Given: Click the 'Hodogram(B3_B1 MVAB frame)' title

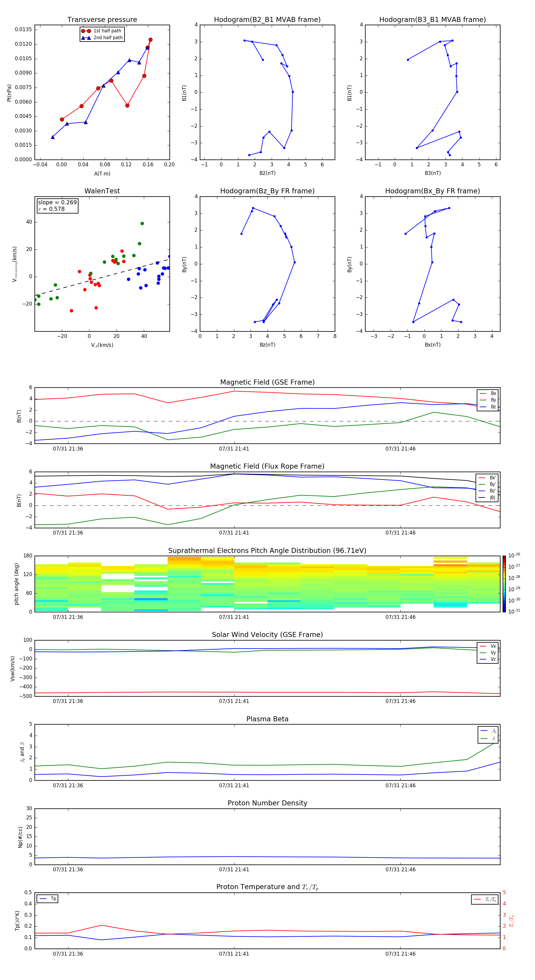Looking at the screenshot, I should tap(432, 19).
